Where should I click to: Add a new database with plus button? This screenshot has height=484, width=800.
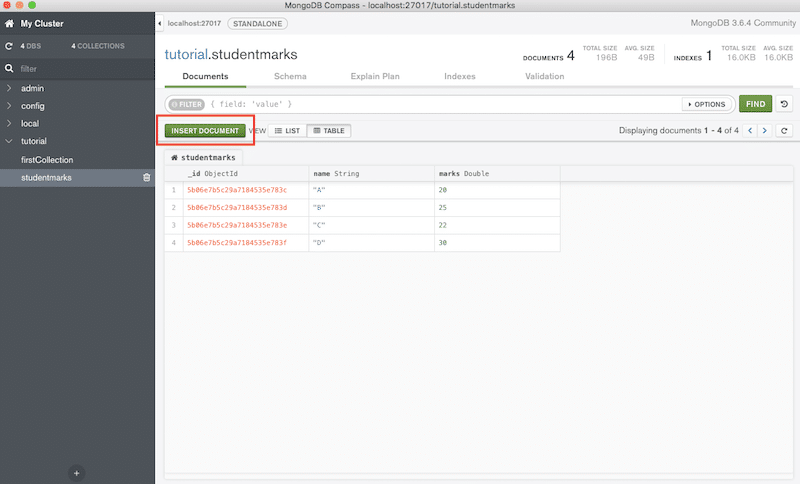coord(77,473)
